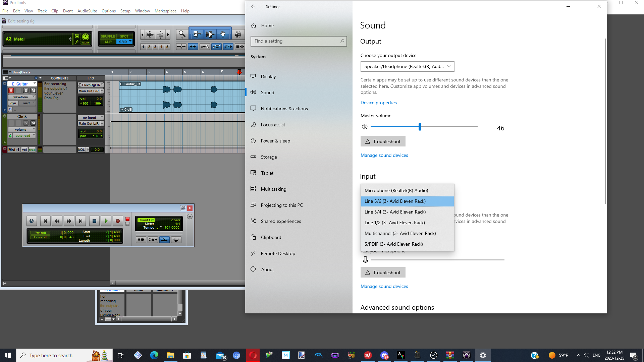Click the Audio zoom waveform button
The height and width of the screenshot is (362, 644).
150,34
